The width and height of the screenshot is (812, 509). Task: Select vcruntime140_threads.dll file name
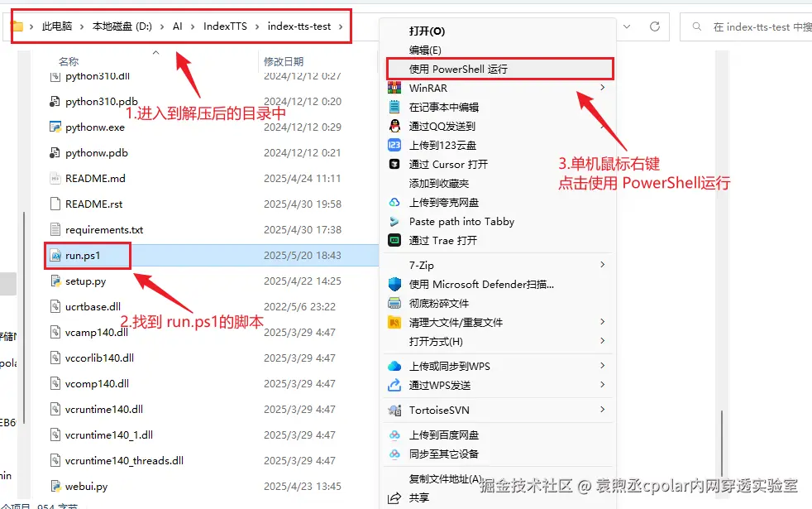124,461
